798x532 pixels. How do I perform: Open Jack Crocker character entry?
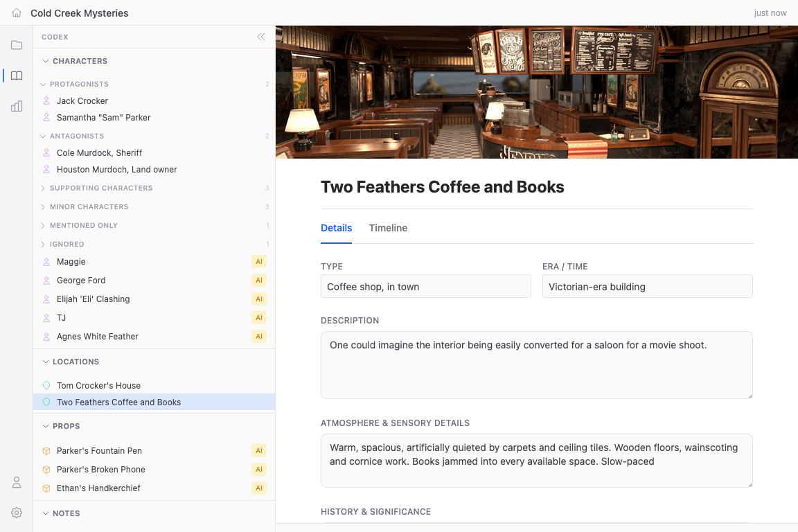(82, 101)
